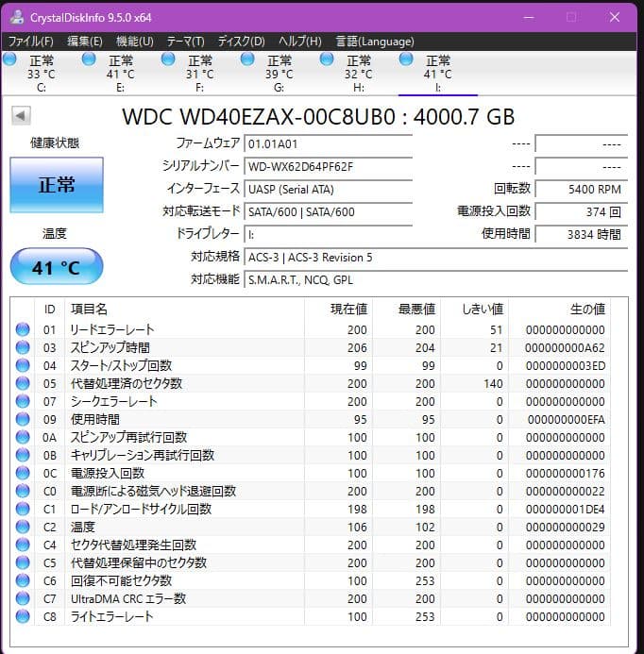Click the serial number field WD-WX62D64PF62F

[329, 166]
